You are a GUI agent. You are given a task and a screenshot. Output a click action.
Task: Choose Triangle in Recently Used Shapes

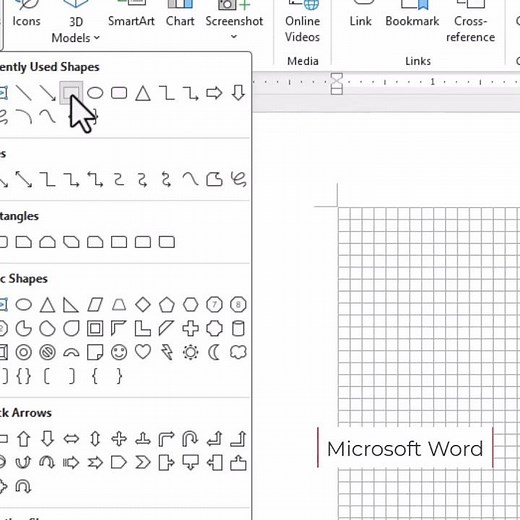(x=143, y=93)
